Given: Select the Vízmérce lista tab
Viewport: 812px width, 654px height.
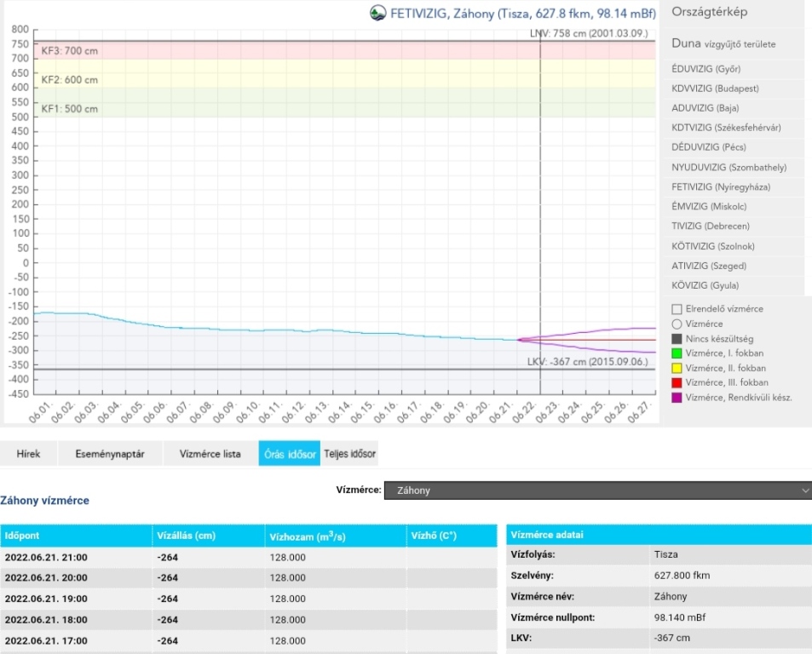Looking at the screenshot, I should 210,454.
